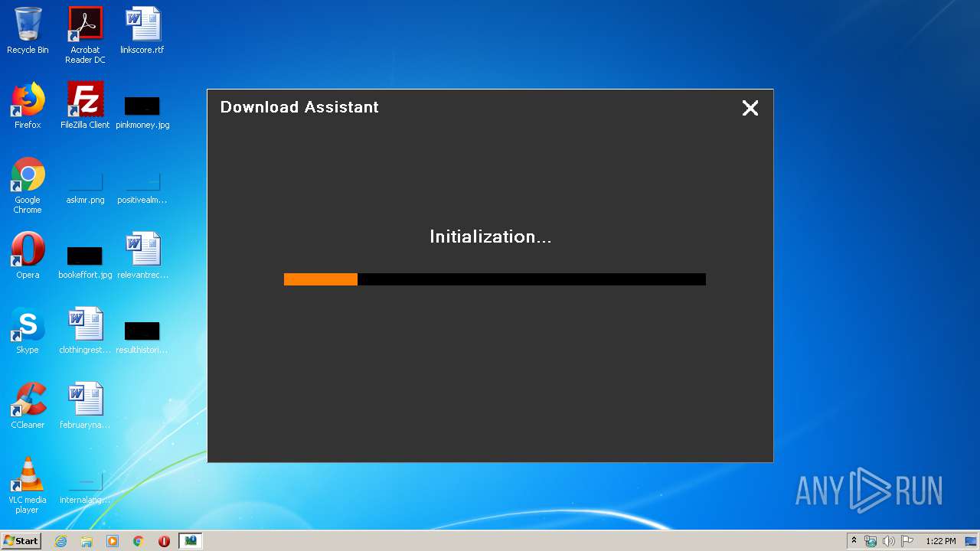Image resolution: width=980 pixels, height=551 pixels.
Task: Open Action Center flag icon
Action: click(907, 541)
